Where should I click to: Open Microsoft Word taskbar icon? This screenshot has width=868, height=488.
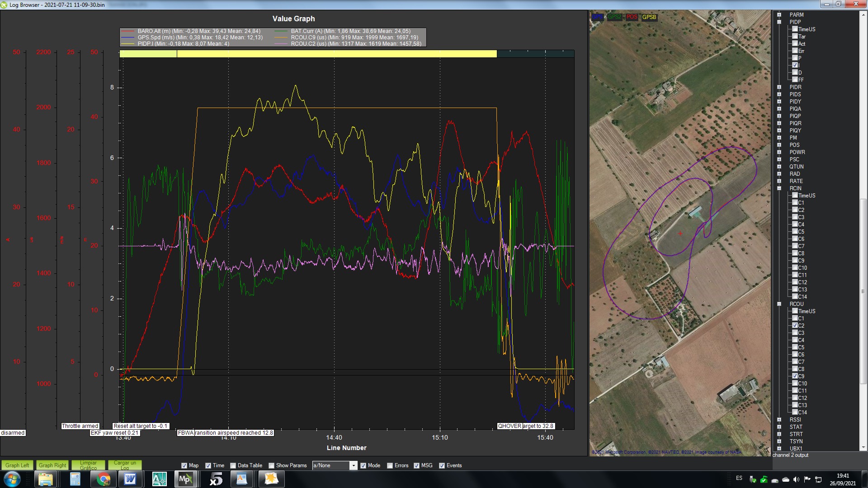tap(130, 479)
